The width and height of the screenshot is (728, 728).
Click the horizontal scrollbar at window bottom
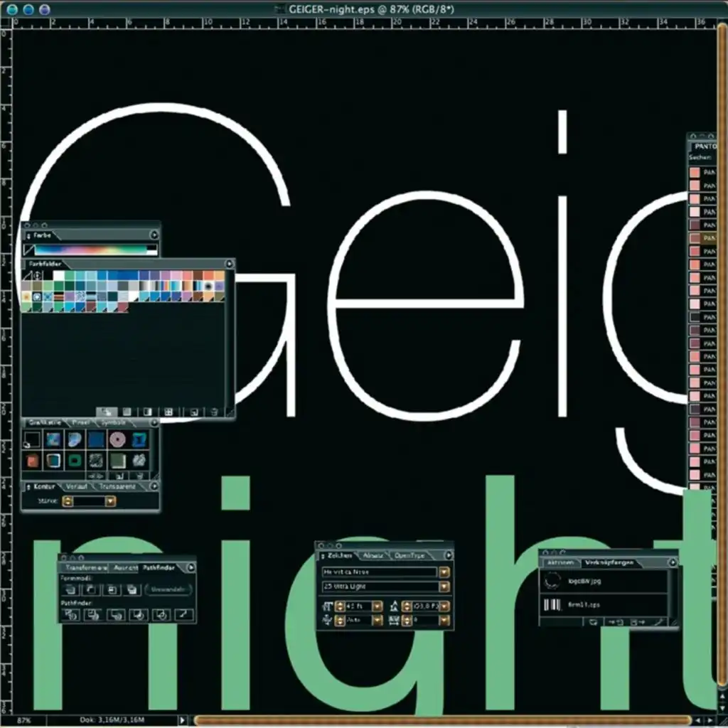coord(442,721)
